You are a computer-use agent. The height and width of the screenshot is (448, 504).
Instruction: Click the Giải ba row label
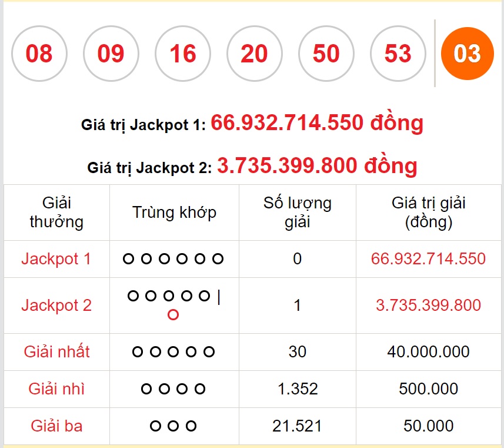[56, 426]
